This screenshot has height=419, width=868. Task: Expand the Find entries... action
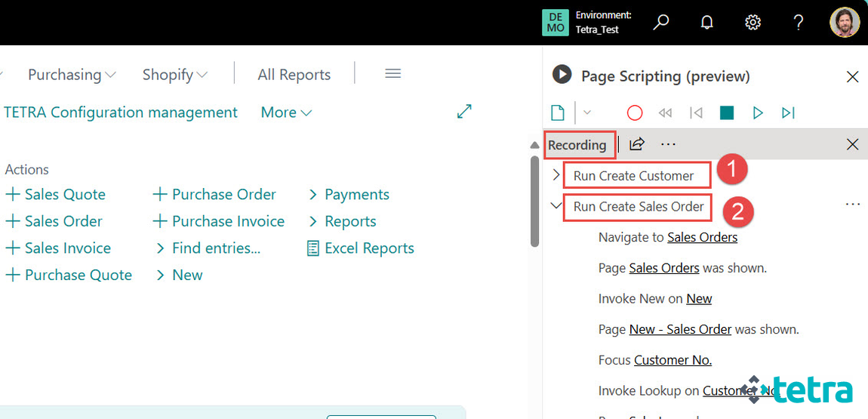(x=208, y=248)
